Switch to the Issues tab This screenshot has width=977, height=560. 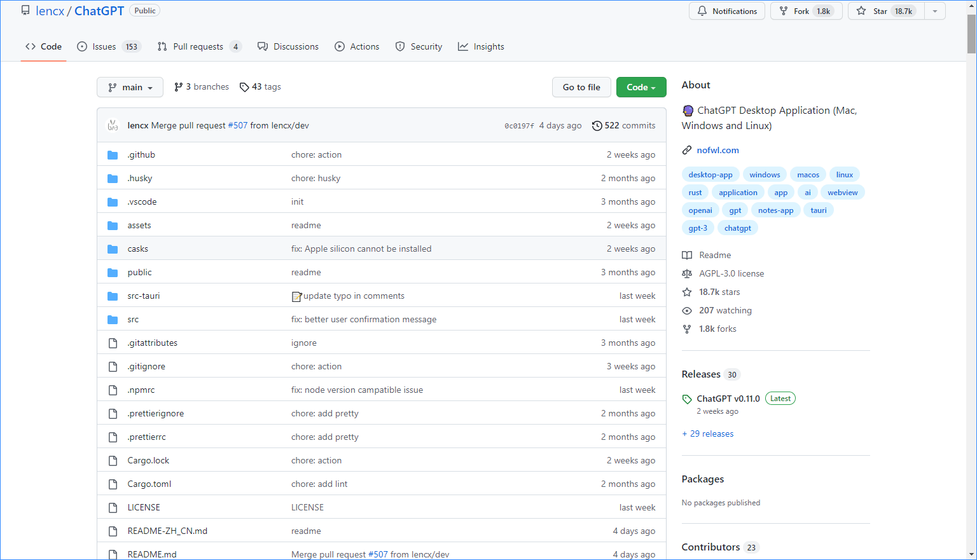click(104, 46)
